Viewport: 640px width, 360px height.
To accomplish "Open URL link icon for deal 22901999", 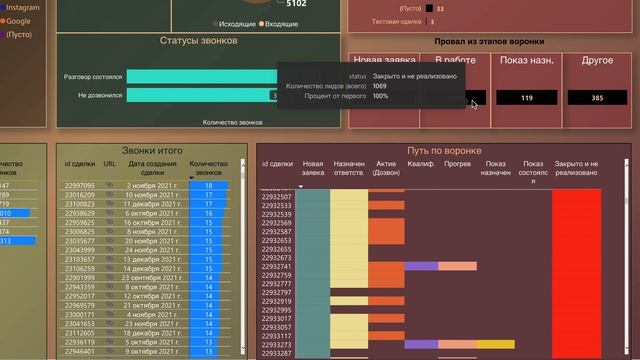I will (109, 278).
